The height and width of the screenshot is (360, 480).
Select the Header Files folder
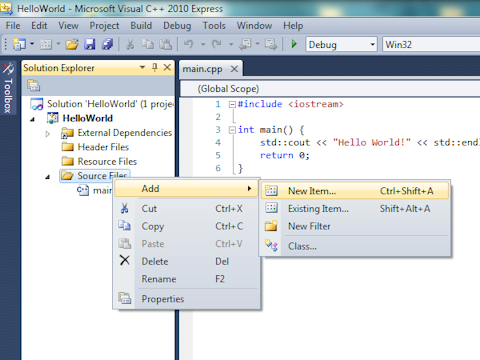(x=103, y=147)
